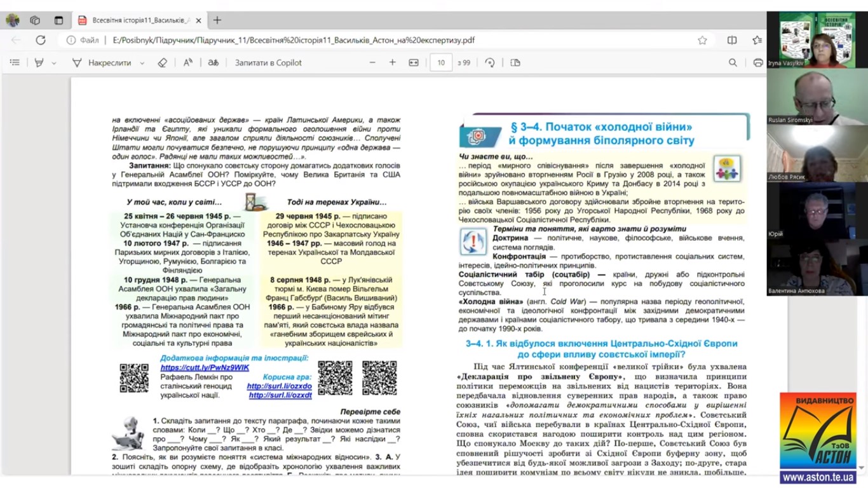Screen dimensions: 868x488
Task: Select the Накреслити draw tool
Action: (x=102, y=63)
